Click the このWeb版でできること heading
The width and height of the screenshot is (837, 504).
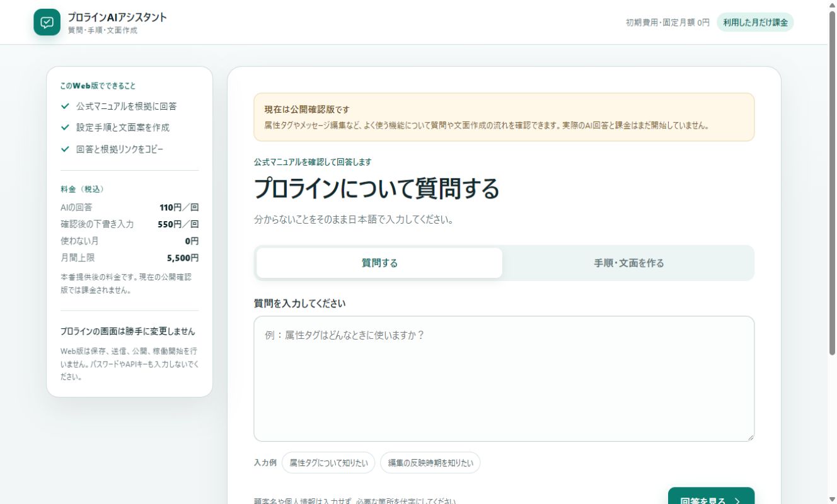click(98, 86)
